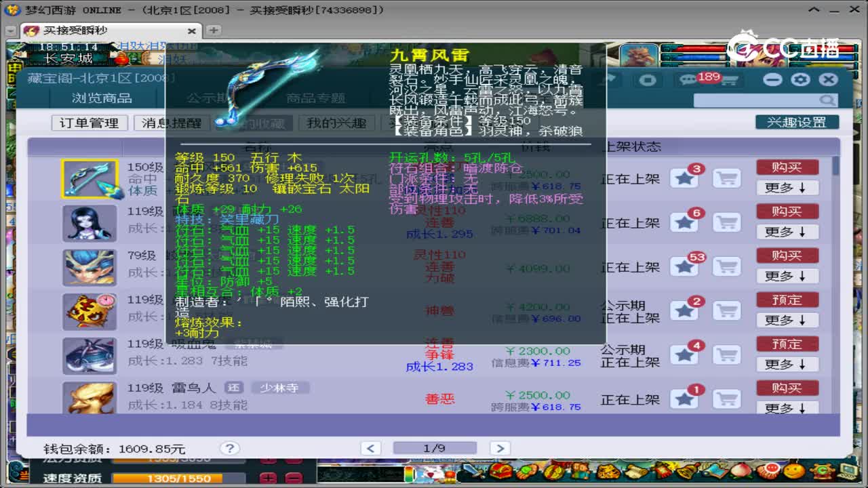Toggle star favorite on 吸血鬼 row

point(684,354)
